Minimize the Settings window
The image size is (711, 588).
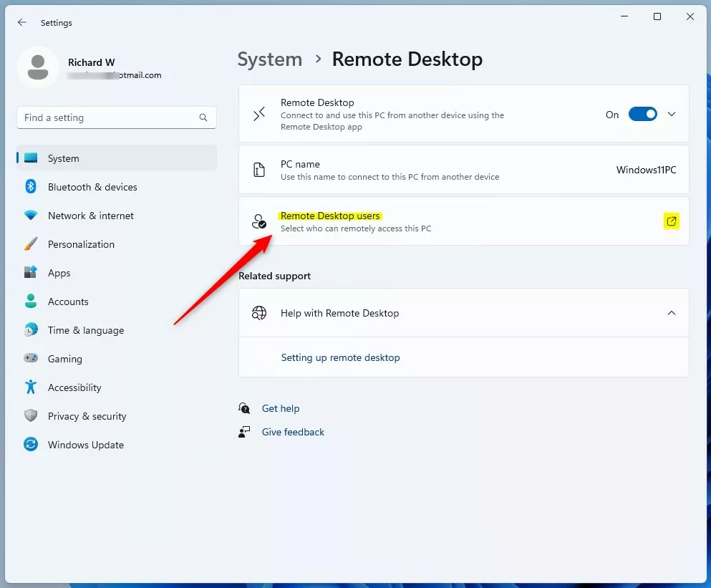624,16
